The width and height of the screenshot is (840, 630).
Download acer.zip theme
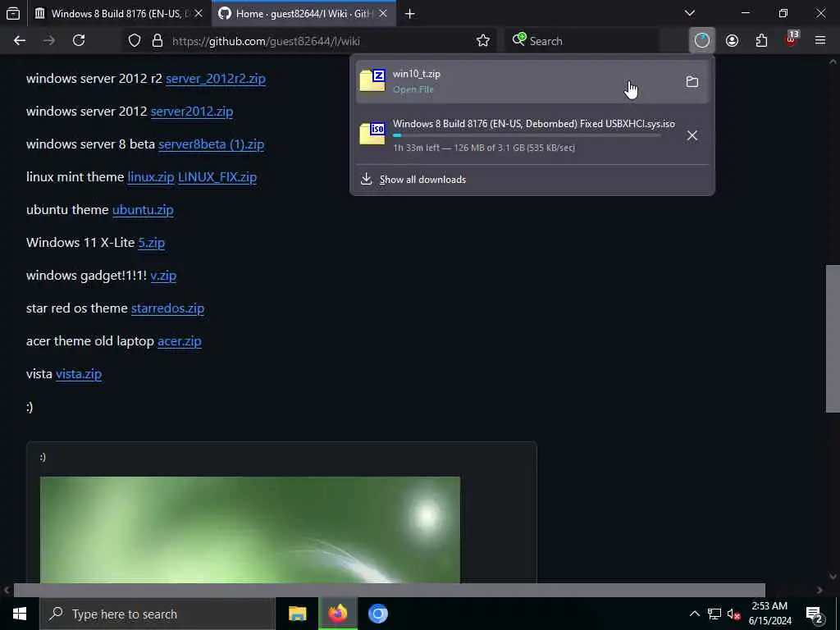180,340
